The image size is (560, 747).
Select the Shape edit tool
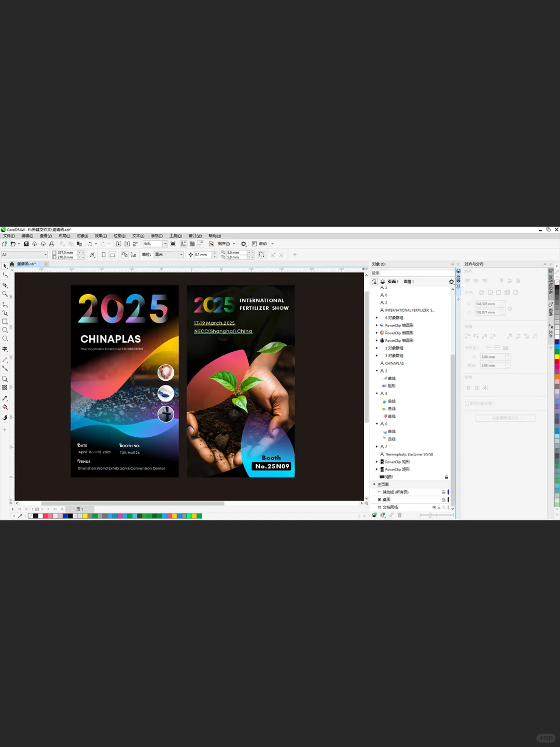click(x=5, y=275)
